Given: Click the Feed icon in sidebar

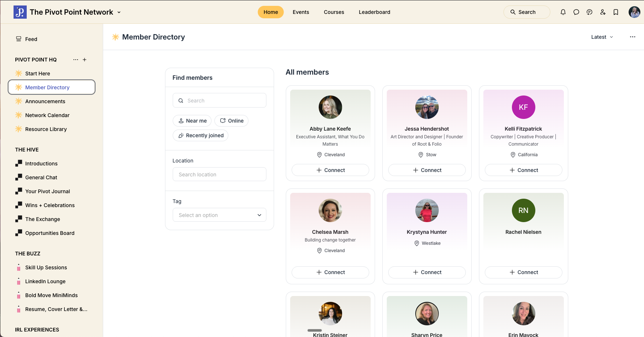Looking at the screenshot, I should pos(19,39).
